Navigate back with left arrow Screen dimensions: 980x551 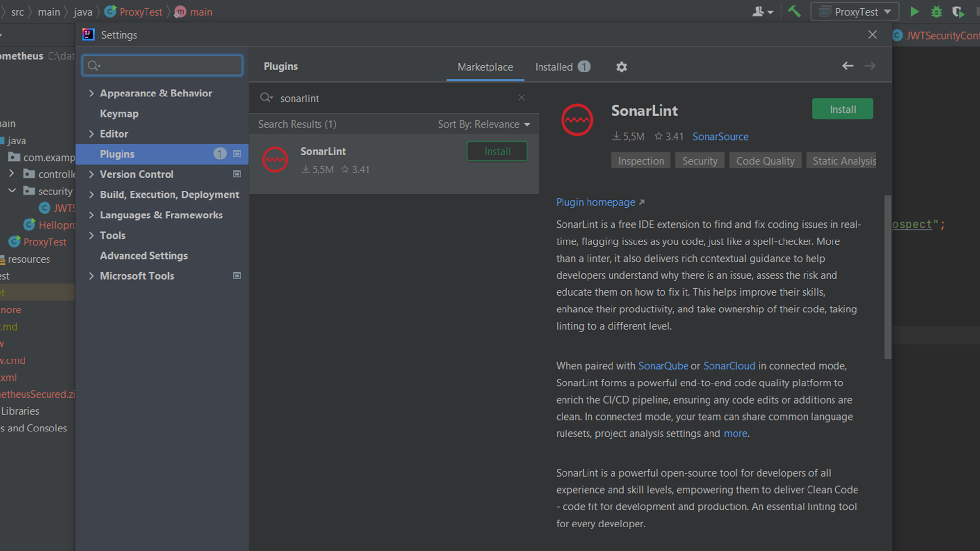[x=848, y=66]
